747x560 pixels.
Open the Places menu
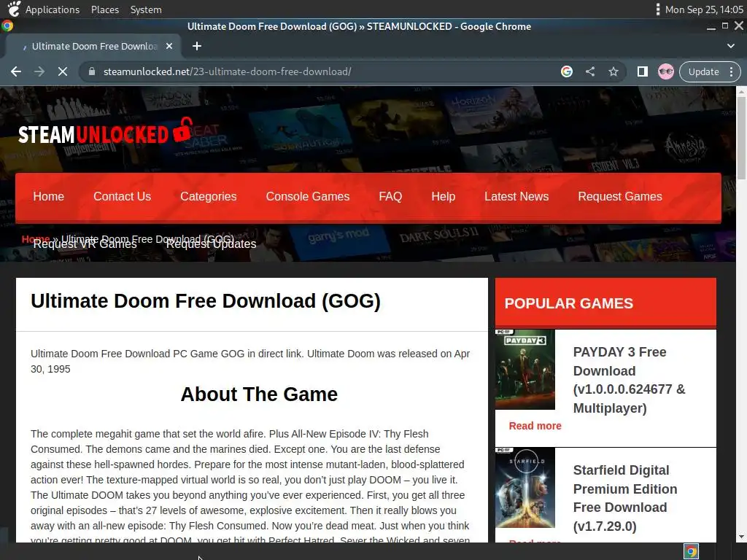pos(105,9)
